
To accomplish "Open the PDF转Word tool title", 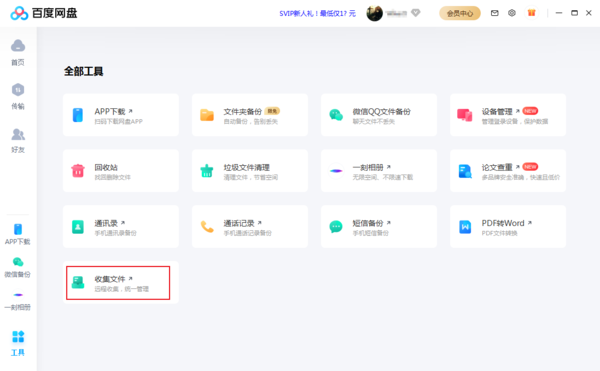I will (503, 223).
